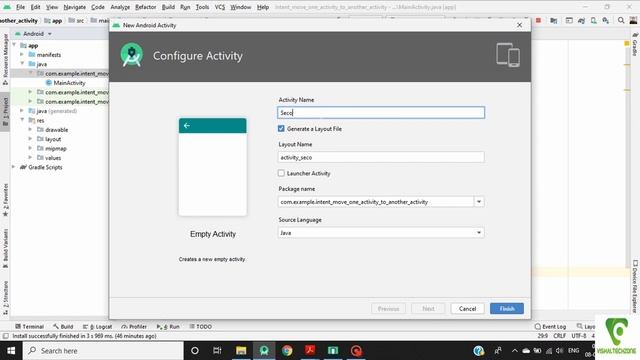Click the People icon in system tray

(498, 351)
